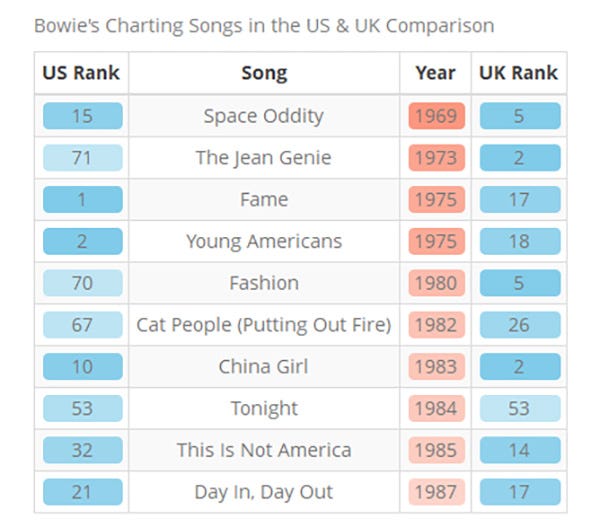The image size is (600, 527).
Task: Sort by the Song column header
Action: click(x=264, y=73)
